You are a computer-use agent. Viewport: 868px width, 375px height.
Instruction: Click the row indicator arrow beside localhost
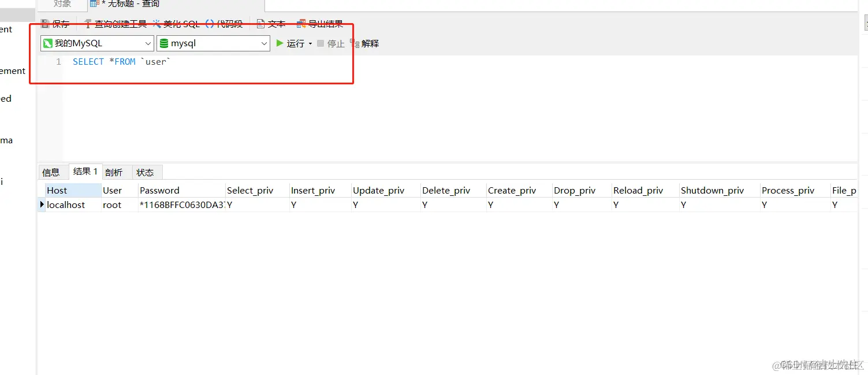pos(42,205)
